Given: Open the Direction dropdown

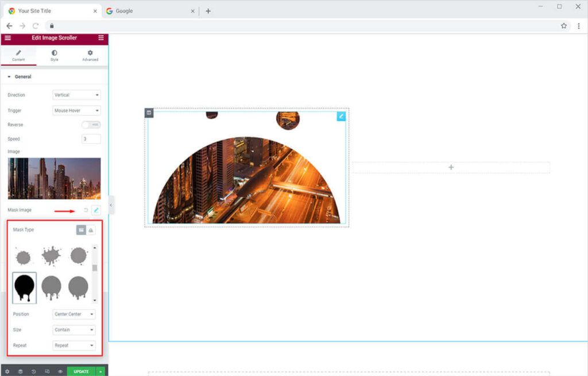Looking at the screenshot, I should pos(76,95).
